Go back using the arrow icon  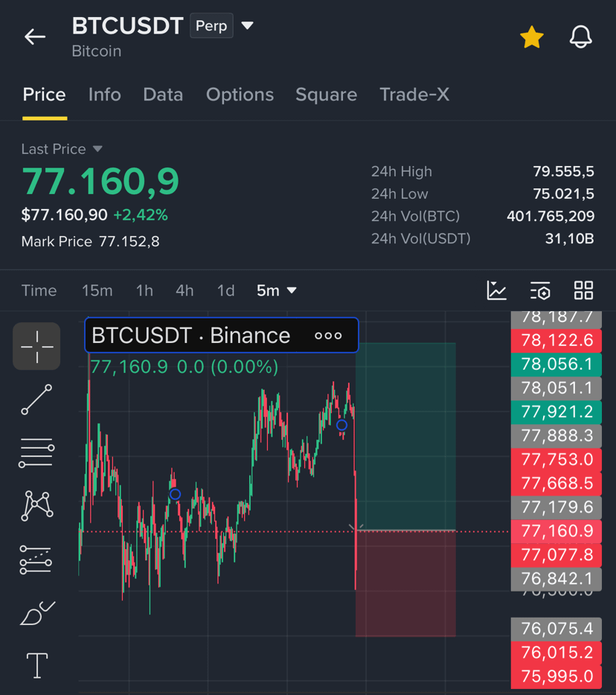click(35, 36)
